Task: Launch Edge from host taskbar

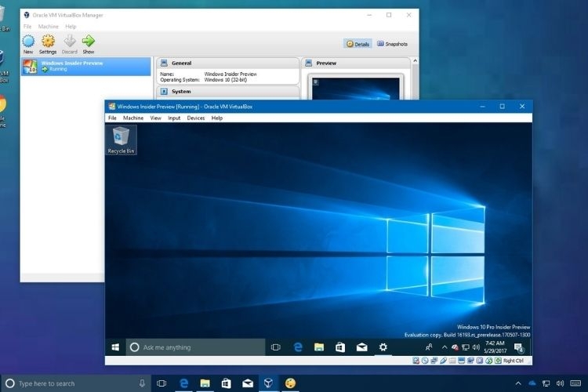Action: point(183,383)
